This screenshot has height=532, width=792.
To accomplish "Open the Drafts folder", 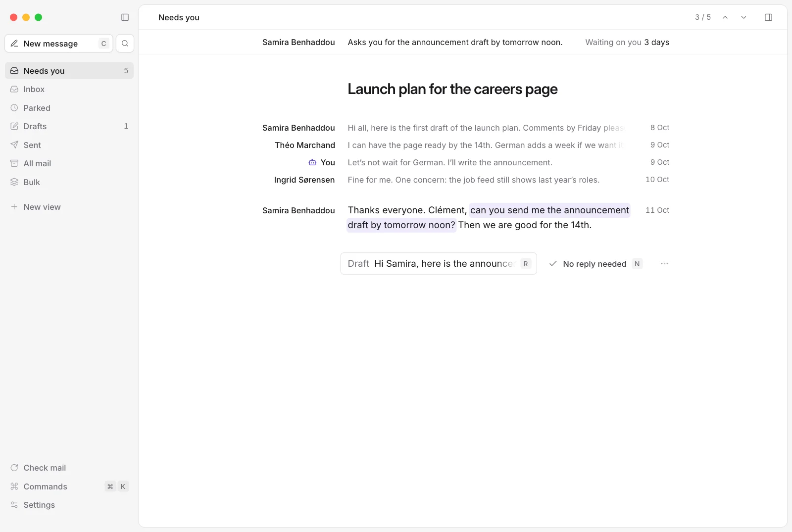I will tap(69, 126).
